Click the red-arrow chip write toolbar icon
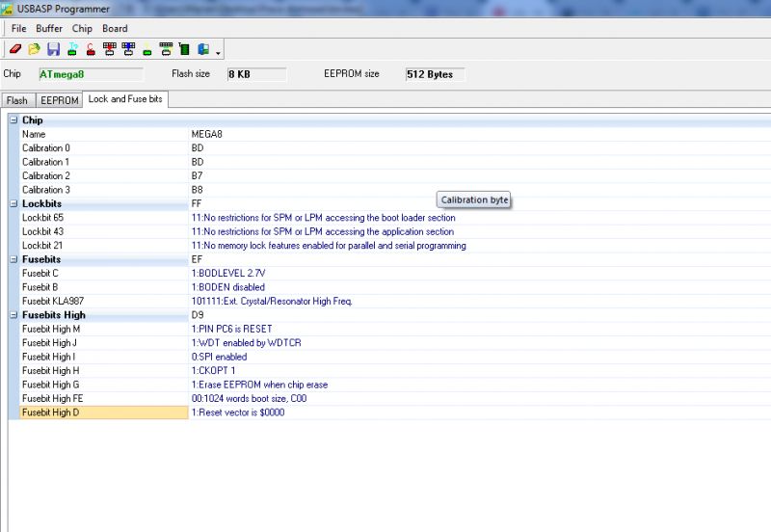The image size is (771, 532). (x=109, y=49)
